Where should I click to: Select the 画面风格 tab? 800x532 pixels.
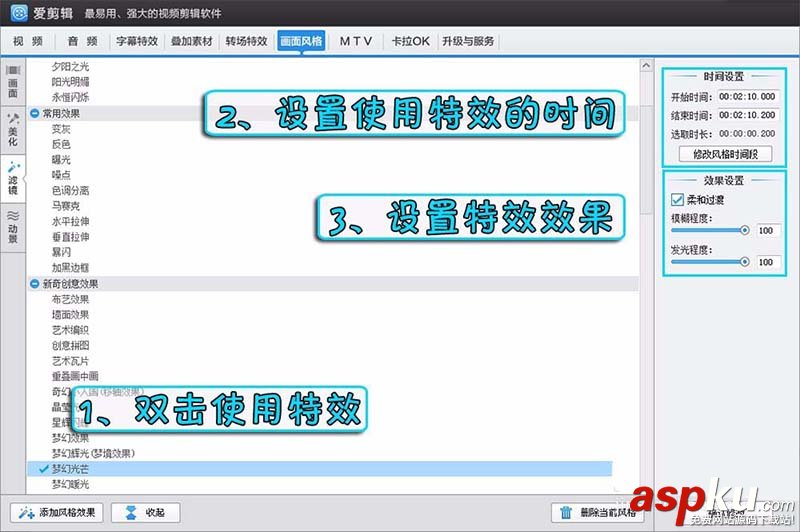tap(301, 41)
